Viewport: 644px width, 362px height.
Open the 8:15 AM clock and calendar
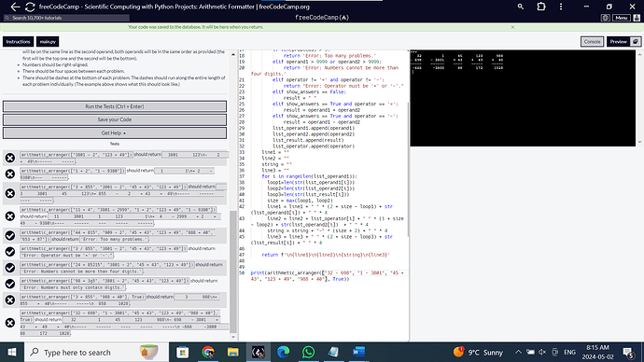click(597, 352)
